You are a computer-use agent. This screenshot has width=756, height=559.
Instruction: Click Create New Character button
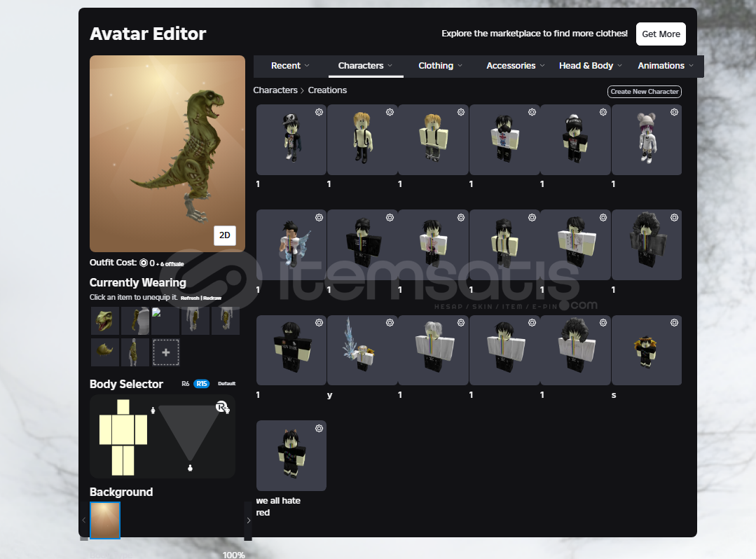(x=645, y=92)
